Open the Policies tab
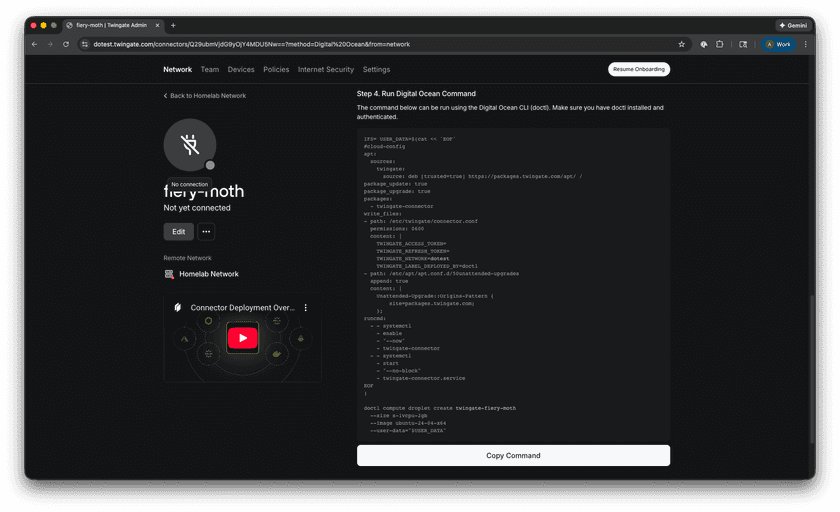 coord(276,70)
